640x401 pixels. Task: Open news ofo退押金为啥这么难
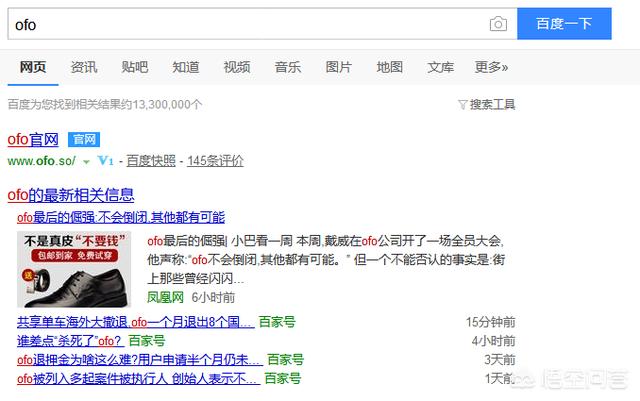tap(140, 360)
